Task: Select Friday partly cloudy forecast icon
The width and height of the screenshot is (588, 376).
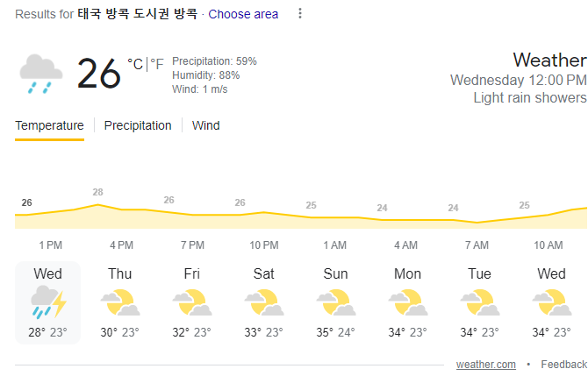Action: click(x=192, y=303)
